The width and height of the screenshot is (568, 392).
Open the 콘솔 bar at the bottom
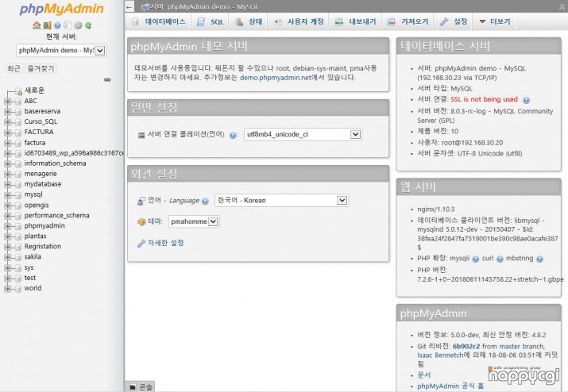click(x=141, y=387)
